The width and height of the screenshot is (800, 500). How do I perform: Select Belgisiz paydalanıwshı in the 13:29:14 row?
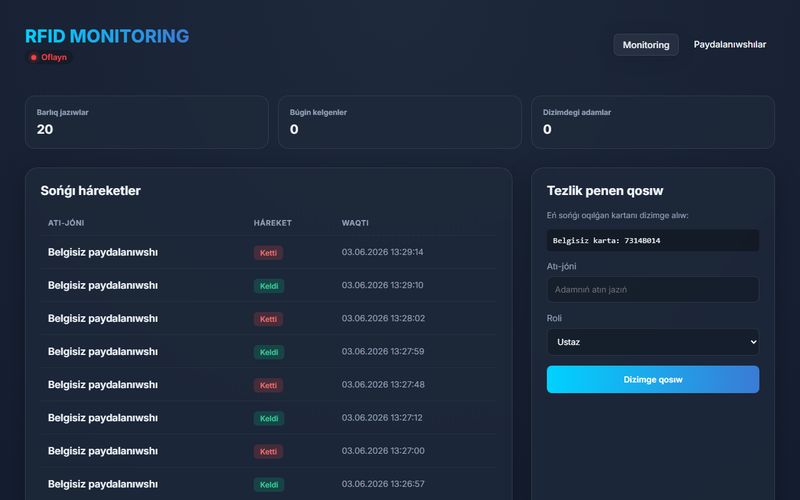tap(103, 253)
